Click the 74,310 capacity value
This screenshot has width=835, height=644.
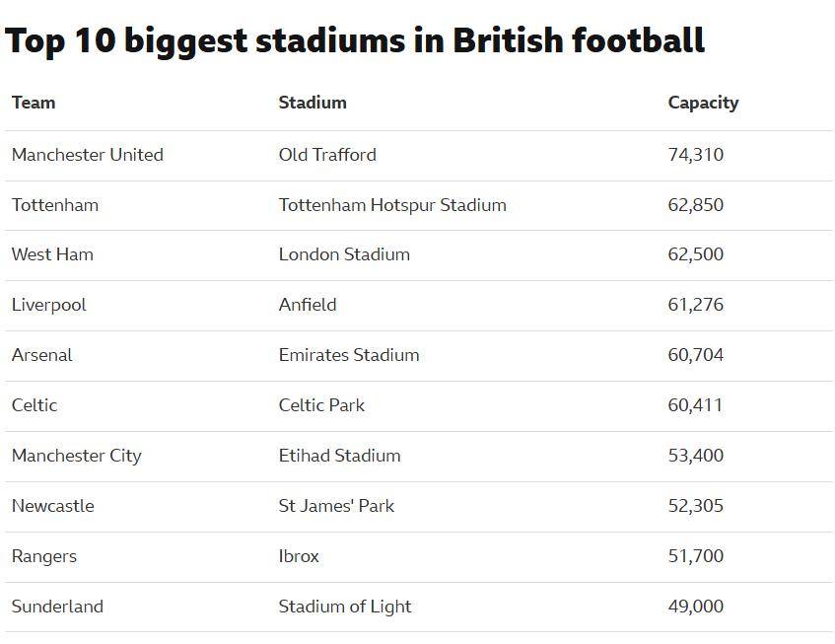click(695, 155)
